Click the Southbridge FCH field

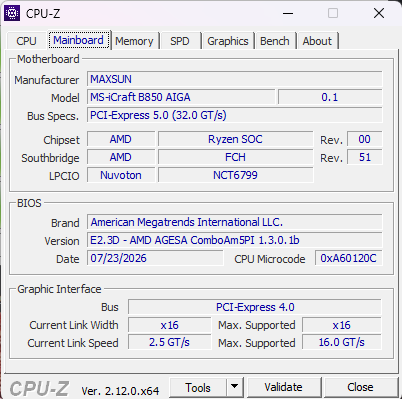point(236,157)
